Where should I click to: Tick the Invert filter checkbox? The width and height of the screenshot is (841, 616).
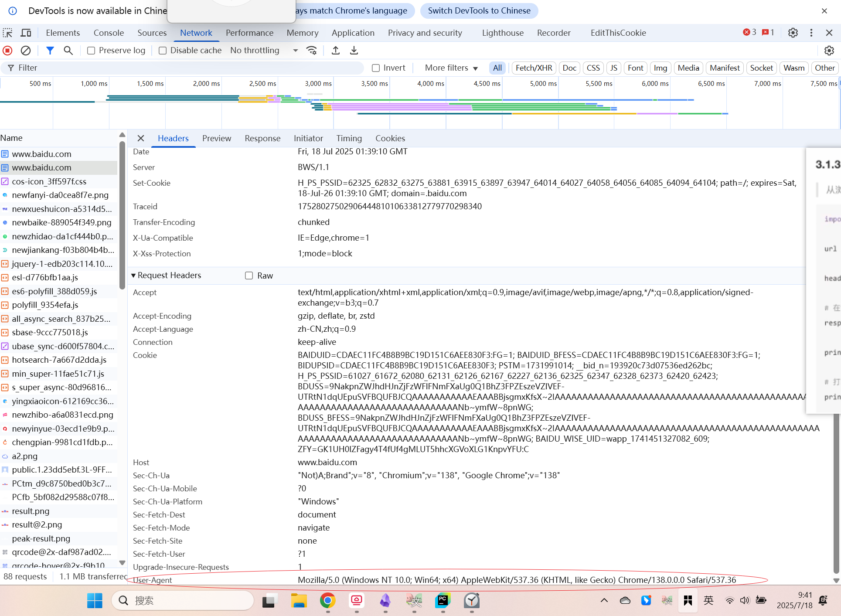[x=376, y=68]
